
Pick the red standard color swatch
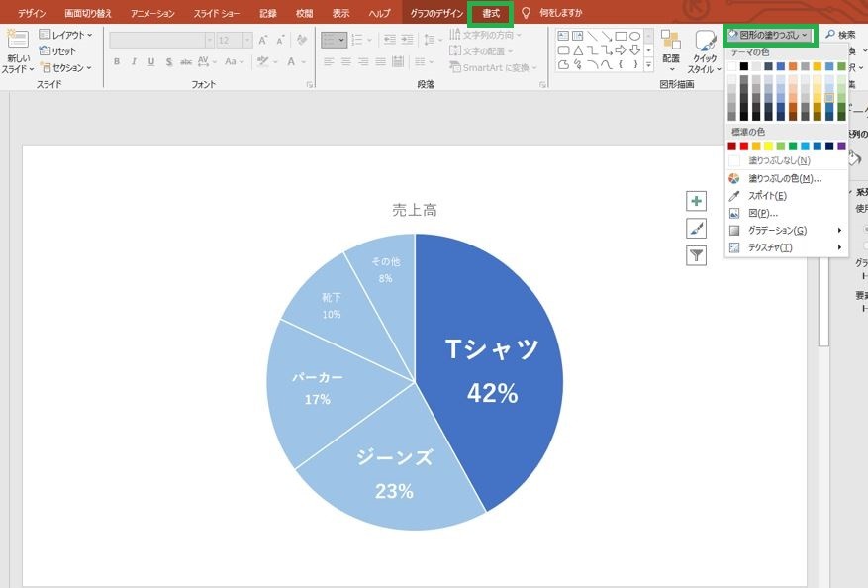point(744,147)
